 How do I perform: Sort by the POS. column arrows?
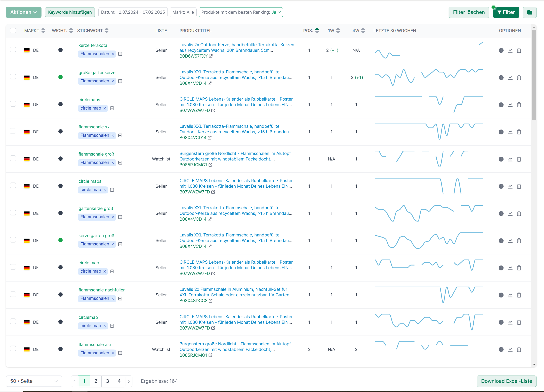tap(317, 30)
